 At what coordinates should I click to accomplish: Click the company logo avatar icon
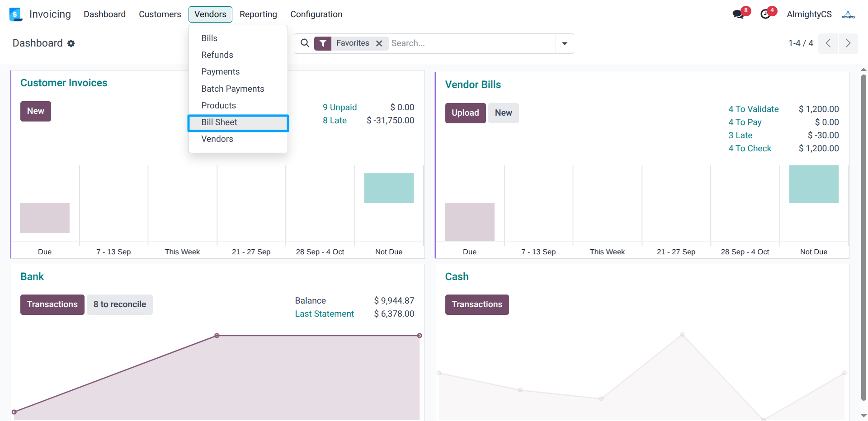point(848,14)
